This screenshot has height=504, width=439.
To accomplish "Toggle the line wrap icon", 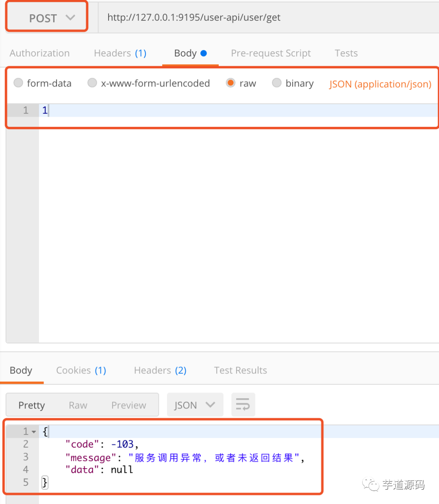I will tap(243, 405).
